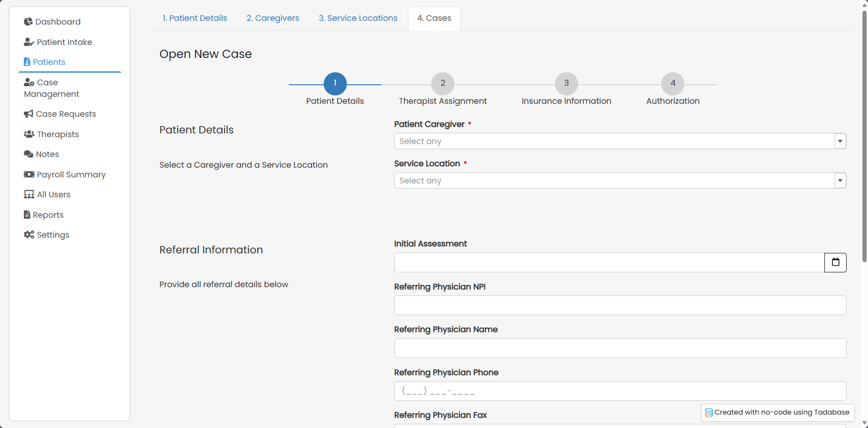Click the Notes label in the sidebar

[x=47, y=154]
